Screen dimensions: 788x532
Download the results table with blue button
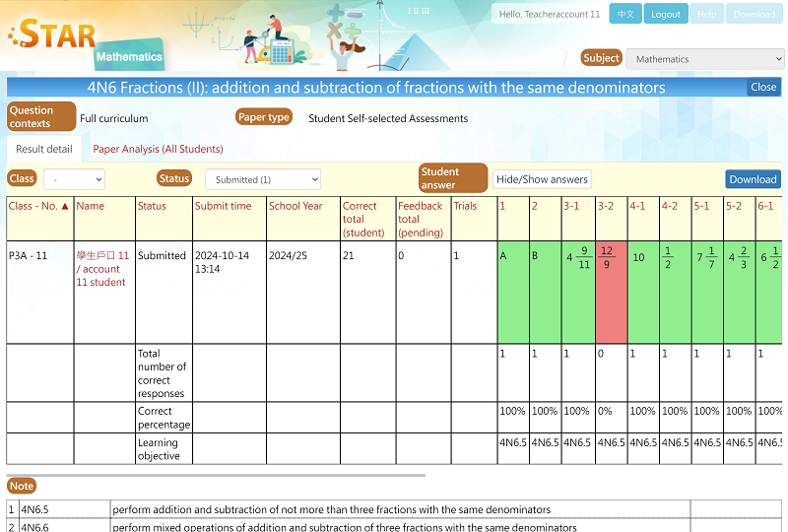tap(753, 179)
